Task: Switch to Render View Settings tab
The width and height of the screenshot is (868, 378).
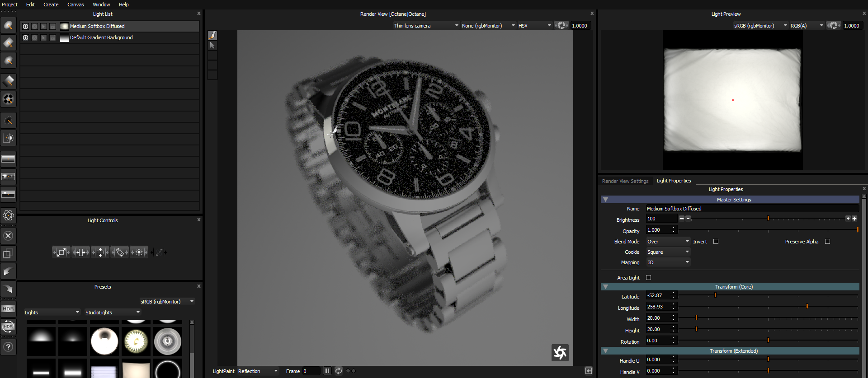Action: 625,181
